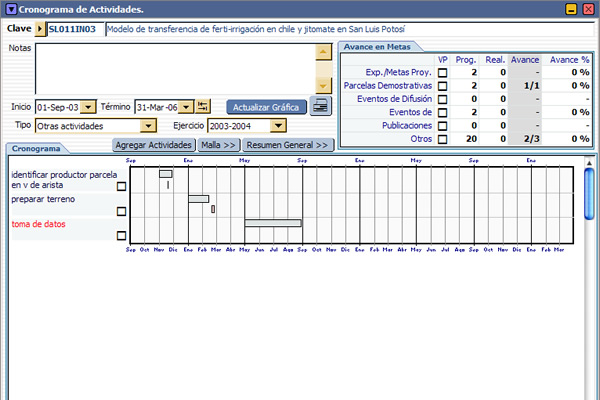Click the toma de datos Gantt bar
This screenshot has width=600, height=400.
click(273, 223)
